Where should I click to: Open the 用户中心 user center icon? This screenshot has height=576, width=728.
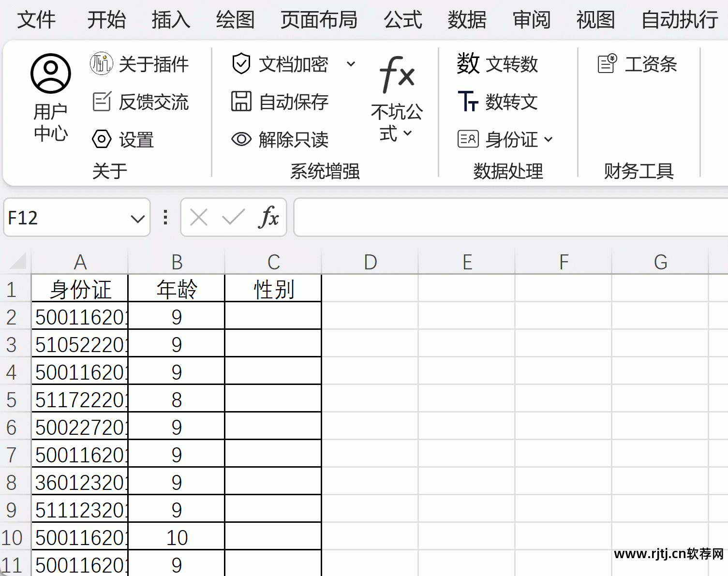click(51, 74)
